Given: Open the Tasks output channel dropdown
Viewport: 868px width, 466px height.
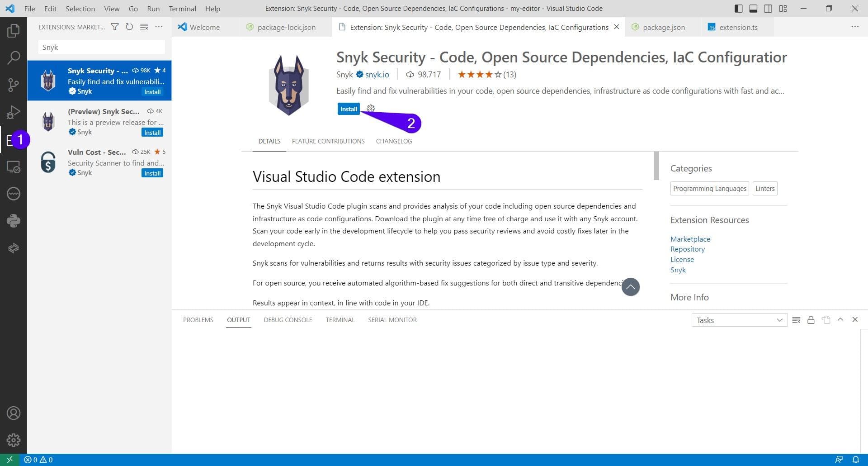Looking at the screenshot, I should pyautogui.click(x=740, y=320).
